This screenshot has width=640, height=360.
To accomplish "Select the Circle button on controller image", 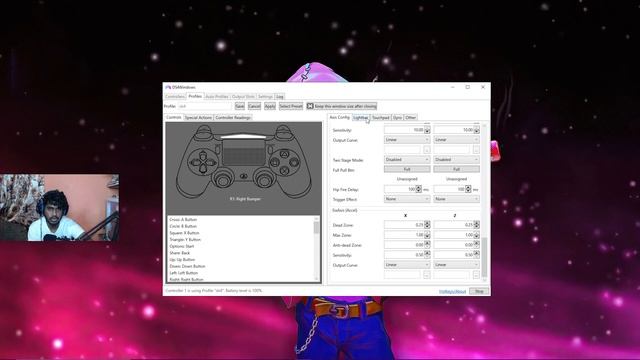I will click(293, 162).
